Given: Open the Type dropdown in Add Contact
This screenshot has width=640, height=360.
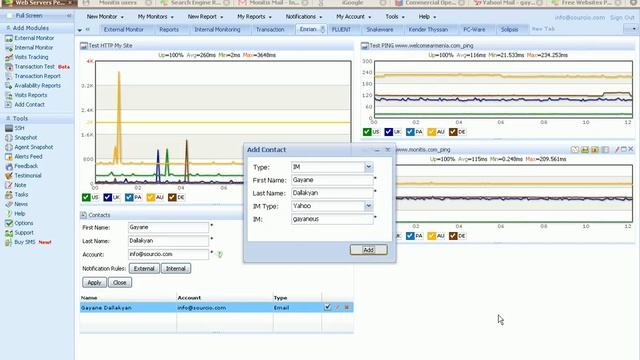Looking at the screenshot, I should tap(368, 167).
